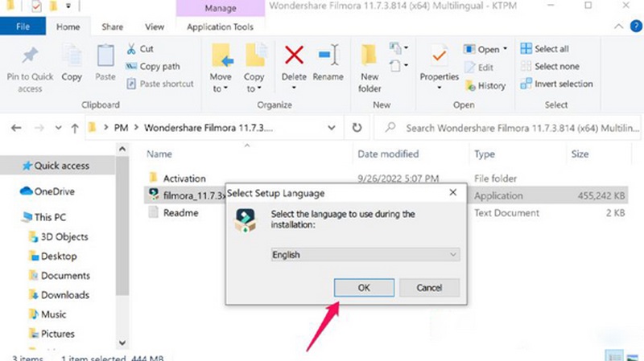Image resolution: width=644 pixels, height=361 pixels.
Task: Click Select none in ribbon
Action: (x=550, y=67)
